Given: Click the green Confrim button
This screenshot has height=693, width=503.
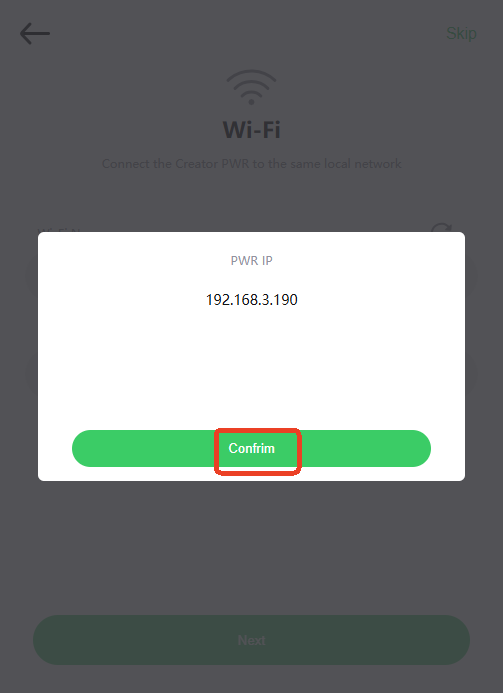Looking at the screenshot, I should coord(251,448).
